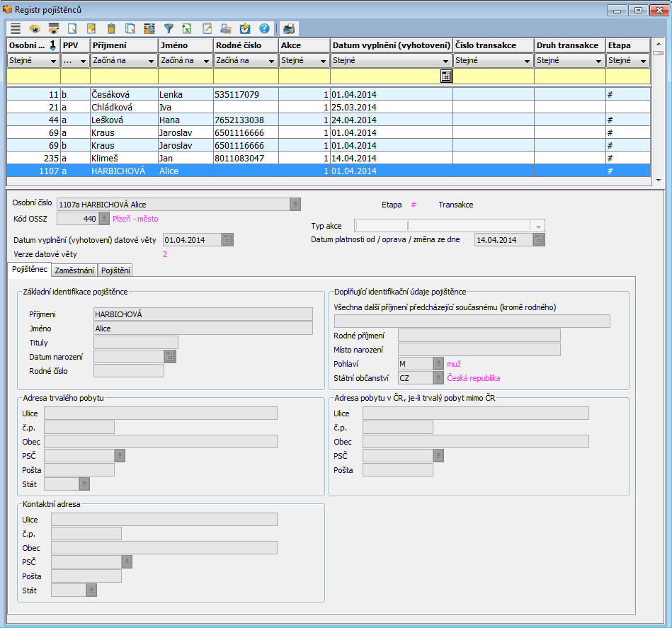This screenshot has height=628, width=672.
Task: Click the trash can delete icon
Action: pos(110,28)
